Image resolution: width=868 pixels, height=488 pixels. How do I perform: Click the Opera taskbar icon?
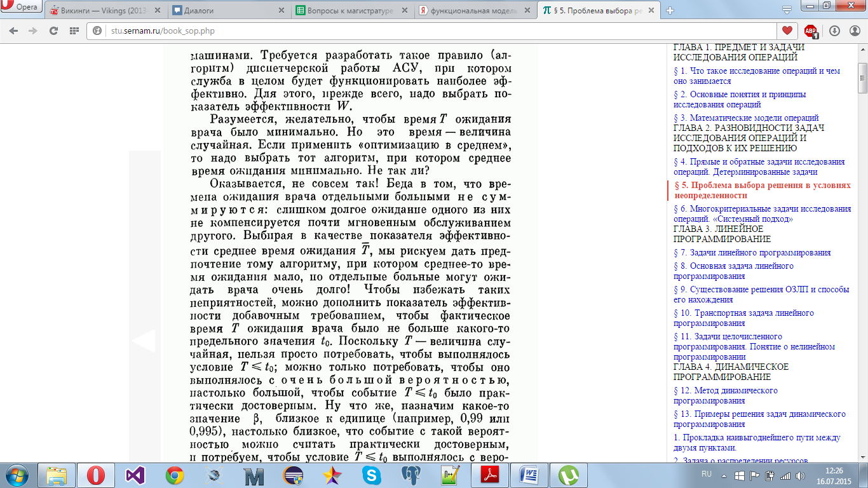click(96, 475)
